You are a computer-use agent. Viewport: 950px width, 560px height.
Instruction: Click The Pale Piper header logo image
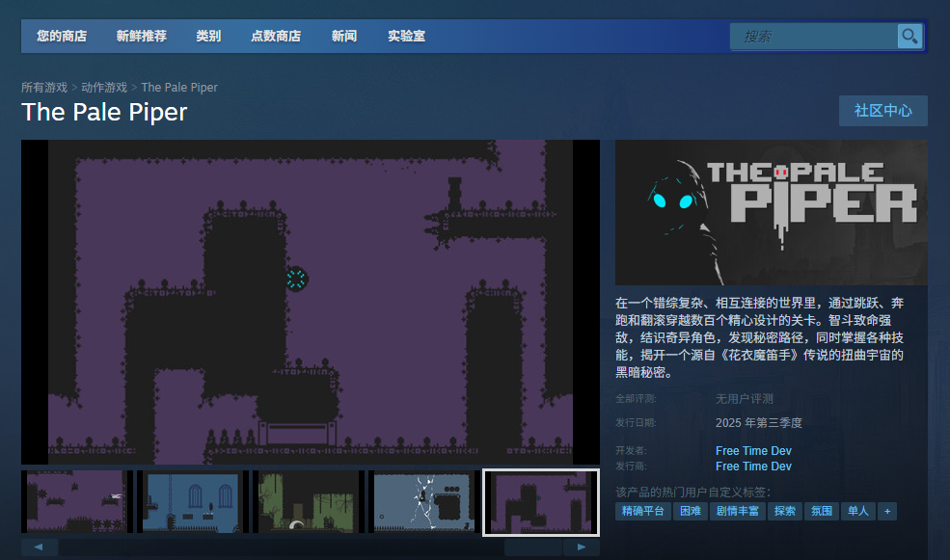coord(771,213)
